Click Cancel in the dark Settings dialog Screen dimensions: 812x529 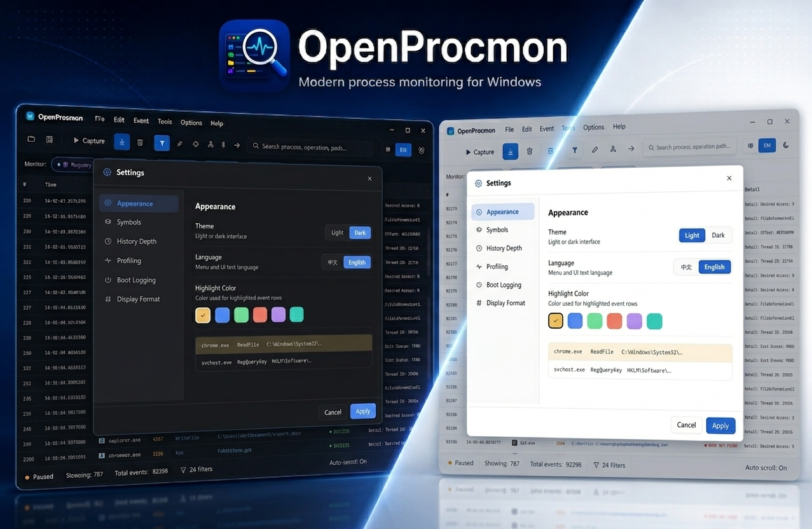point(333,412)
